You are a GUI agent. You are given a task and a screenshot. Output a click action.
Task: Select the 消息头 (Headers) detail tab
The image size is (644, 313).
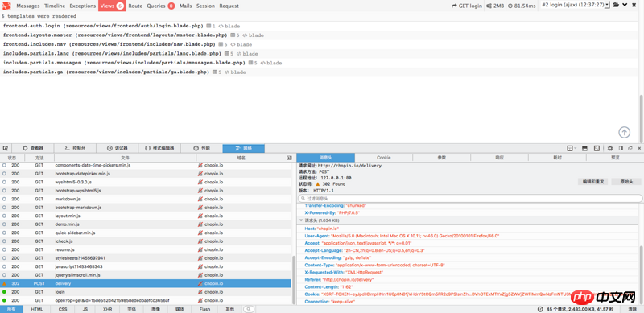coord(326,158)
